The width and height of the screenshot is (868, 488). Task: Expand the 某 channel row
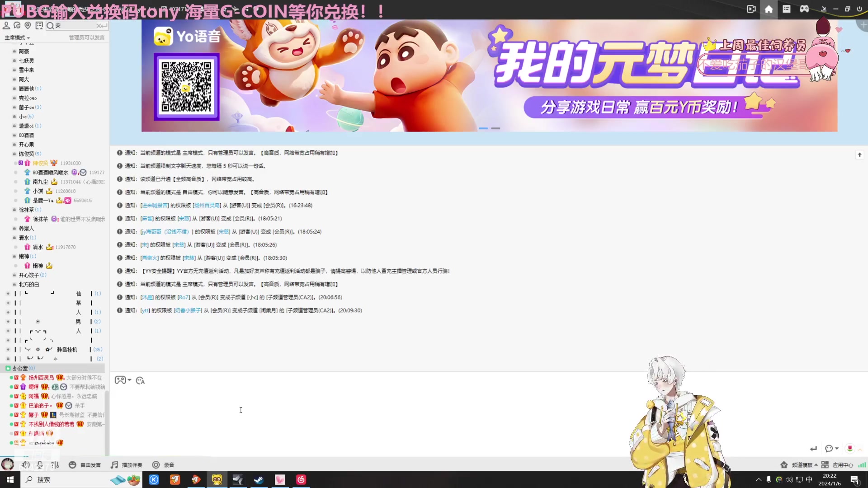click(8, 303)
